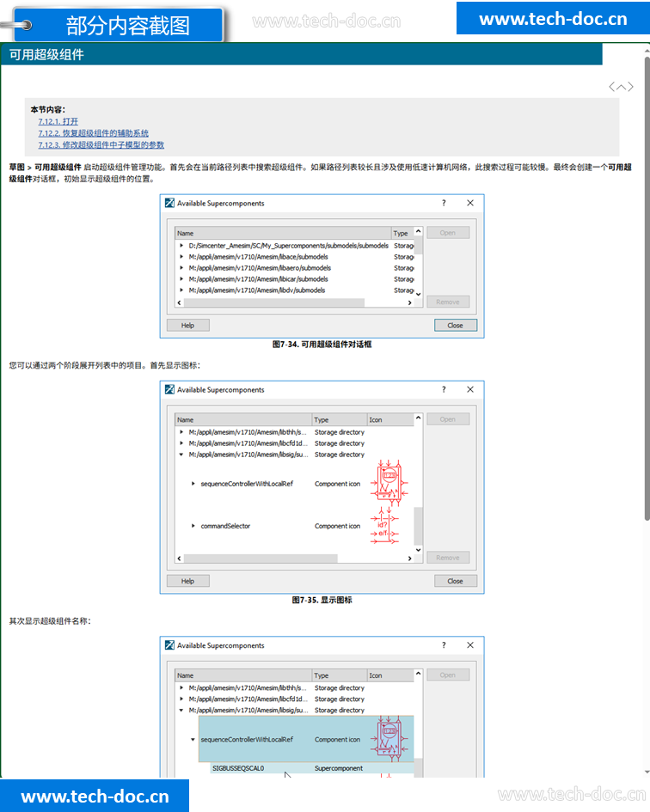Click the question mark in the first dialog title bar
This screenshot has height=812, width=650.
coord(444,203)
